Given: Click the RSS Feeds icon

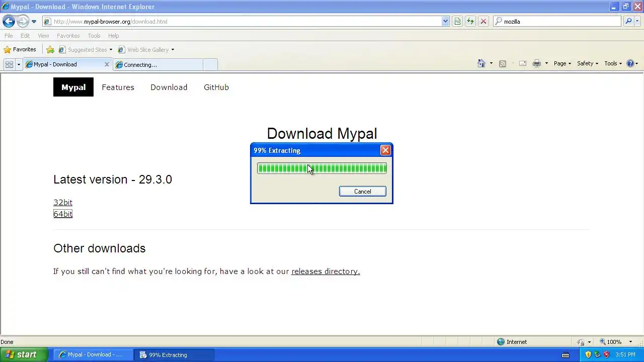Looking at the screenshot, I should click(x=502, y=63).
